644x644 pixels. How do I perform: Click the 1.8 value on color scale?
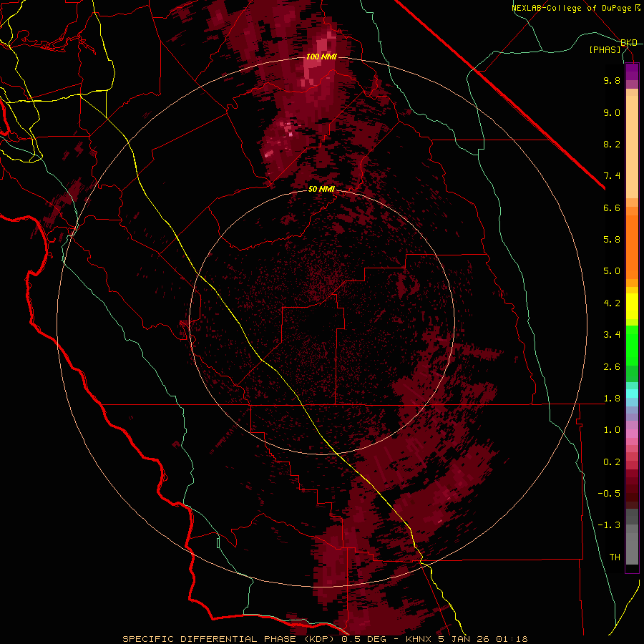[612, 399]
